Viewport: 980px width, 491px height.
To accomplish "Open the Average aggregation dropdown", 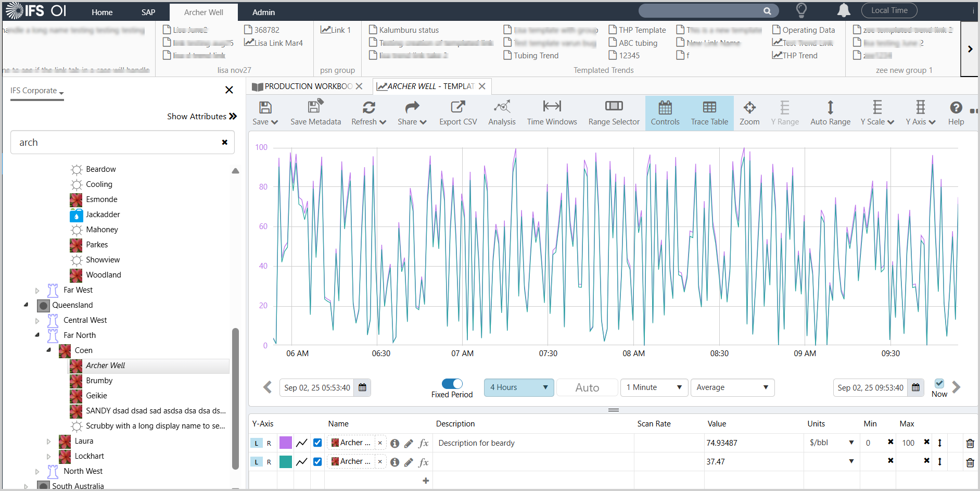I will [x=732, y=388].
